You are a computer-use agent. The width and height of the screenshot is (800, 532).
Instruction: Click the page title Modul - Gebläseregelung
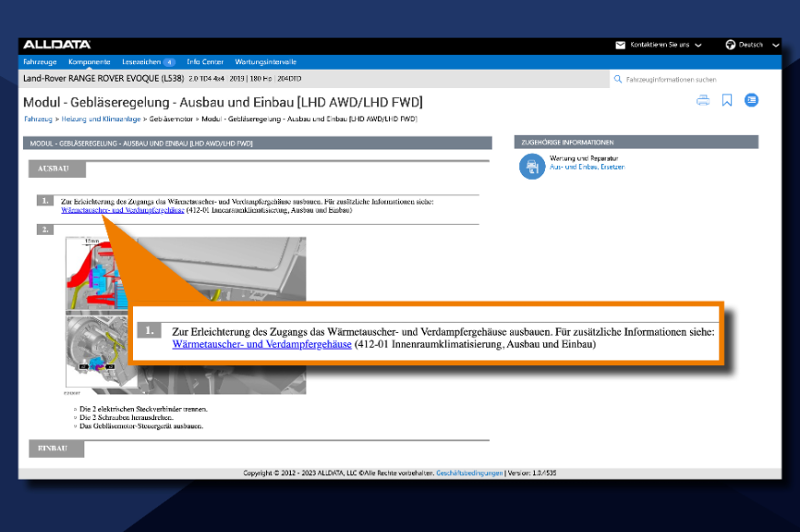(223, 103)
